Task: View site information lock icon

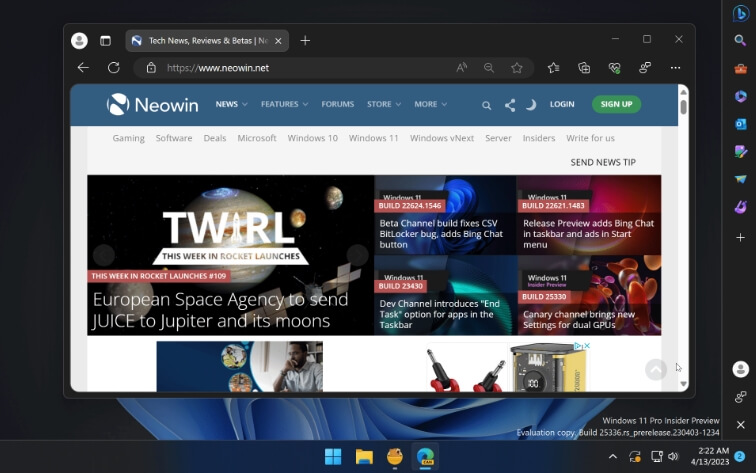Action: [x=151, y=68]
